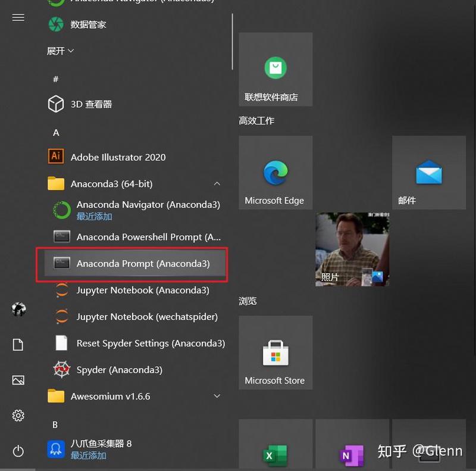The width and height of the screenshot is (476, 471).
Task: Collapse the Anaconda3 (64-bit) folder chevron
Action: coord(217,183)
